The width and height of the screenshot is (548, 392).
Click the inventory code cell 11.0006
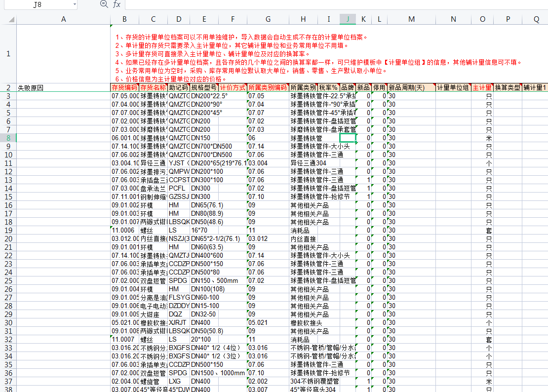(124, 231)
